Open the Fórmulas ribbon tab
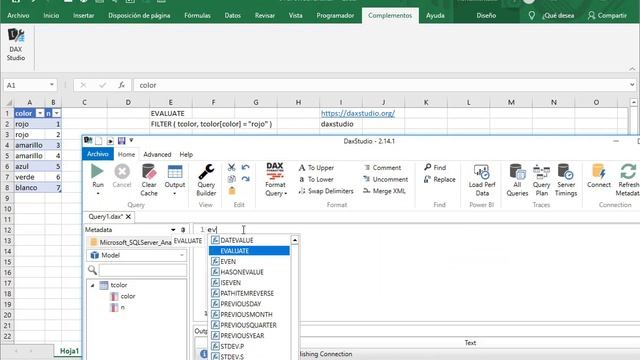 click(x=197, y=16)
